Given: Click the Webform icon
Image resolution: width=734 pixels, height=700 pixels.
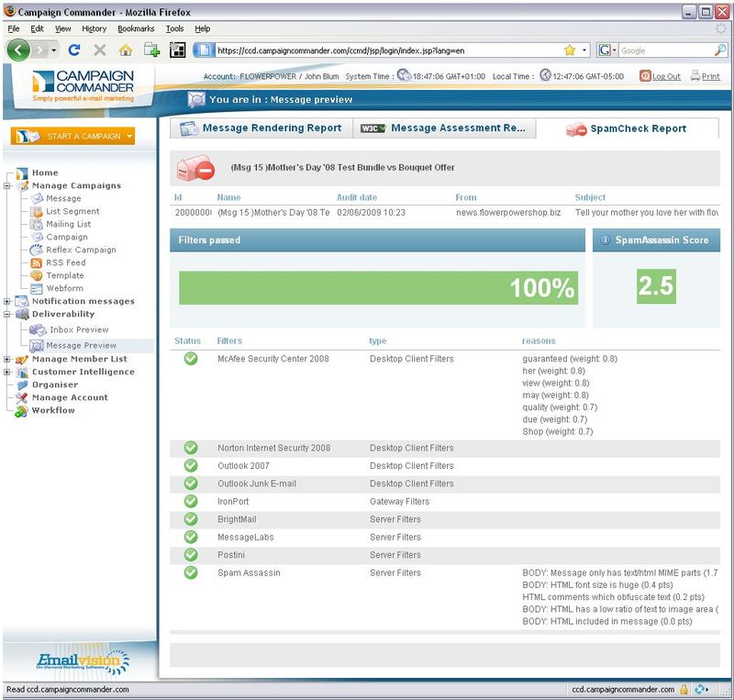Looking at the screenshot, I should [37, 289].
